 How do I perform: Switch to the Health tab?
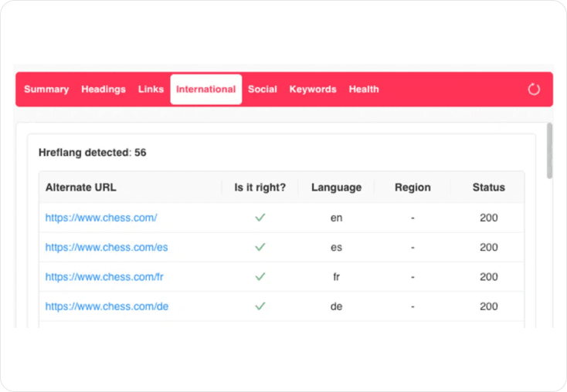[x=364, y=90]
